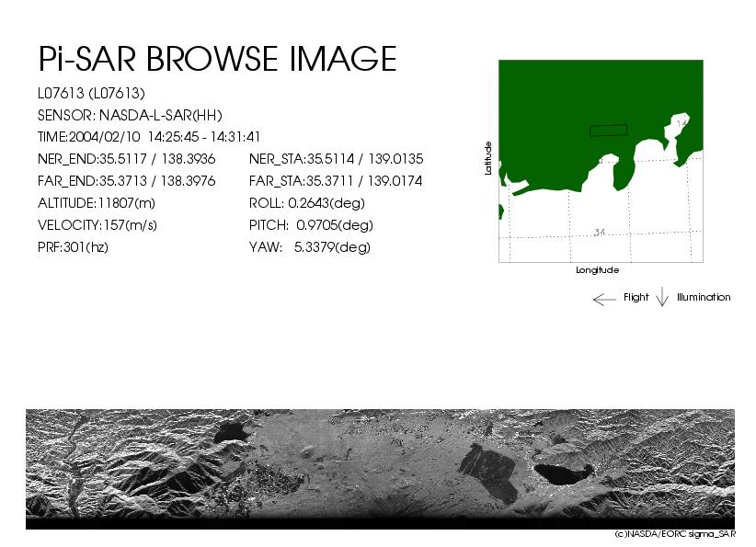This screenshot has width=756, height=547.
Task: Click the VELOCITY:157(m/s) value
Action: pos(97,225)
